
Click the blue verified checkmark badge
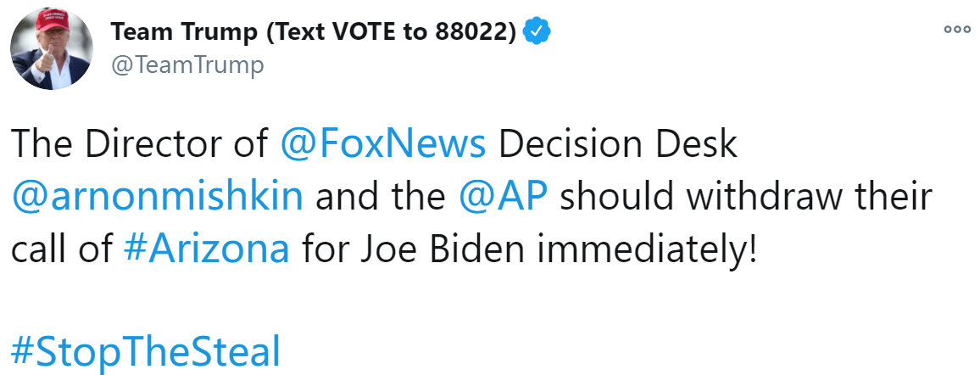tap(537, 31)
